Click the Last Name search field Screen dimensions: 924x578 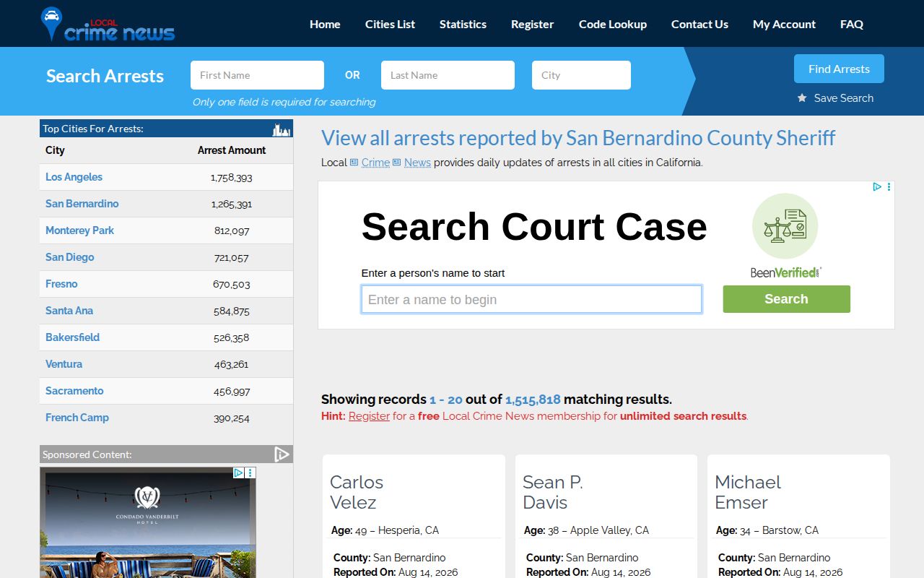pos(448,75)
